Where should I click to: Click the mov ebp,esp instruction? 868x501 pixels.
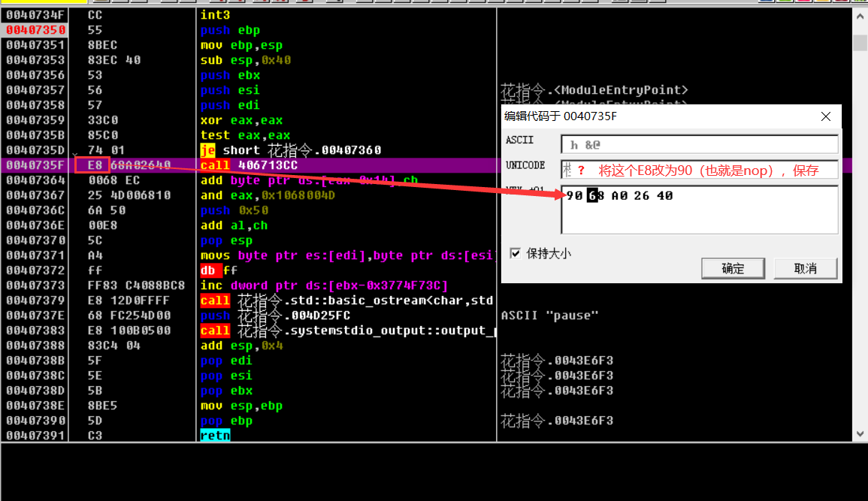[241, 45]
